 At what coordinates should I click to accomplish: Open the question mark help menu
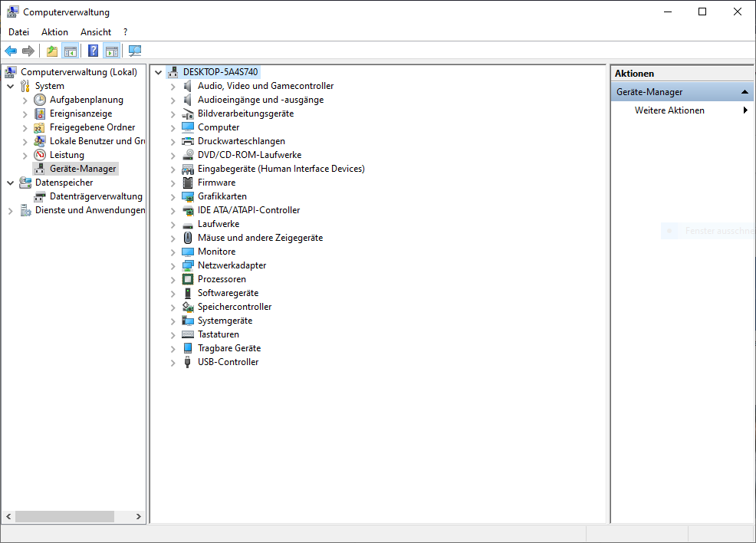tap(125, 31)
